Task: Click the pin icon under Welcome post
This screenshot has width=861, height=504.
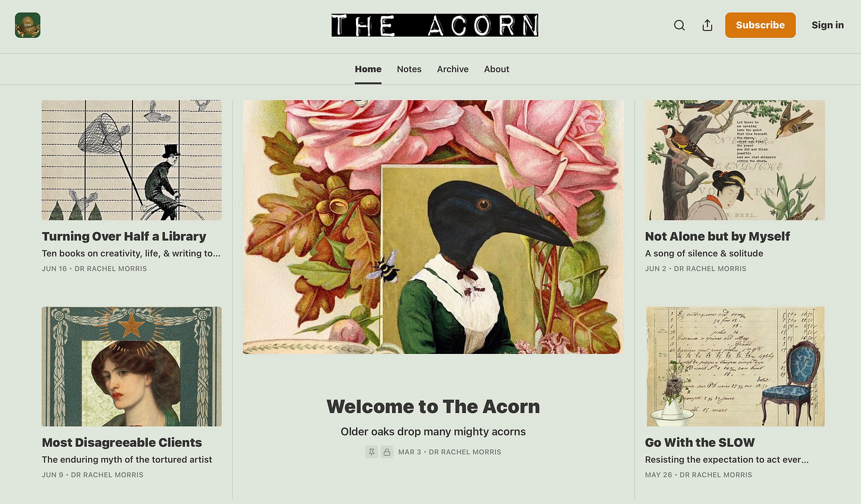Action: pyautogui.click(x=371, y=452)
